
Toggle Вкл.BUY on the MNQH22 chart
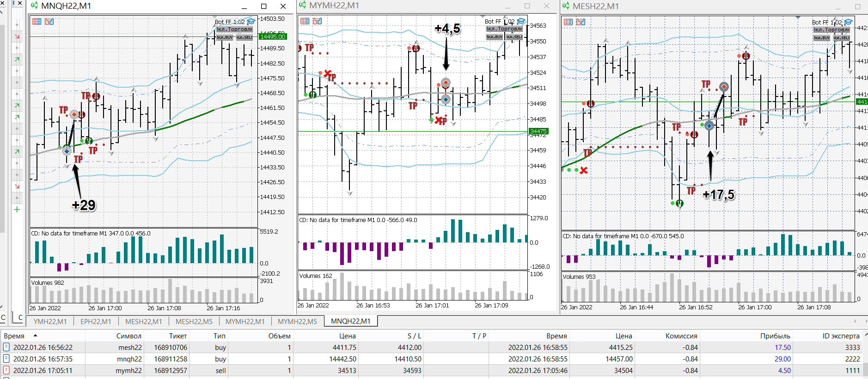[225, 37]
